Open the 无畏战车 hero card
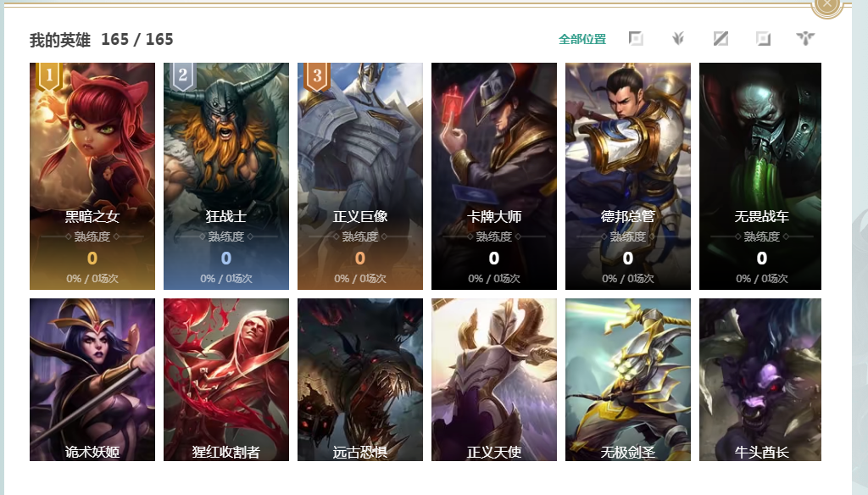Image resolution: width=868 pixels, height=495 pixels. [760, 176]
